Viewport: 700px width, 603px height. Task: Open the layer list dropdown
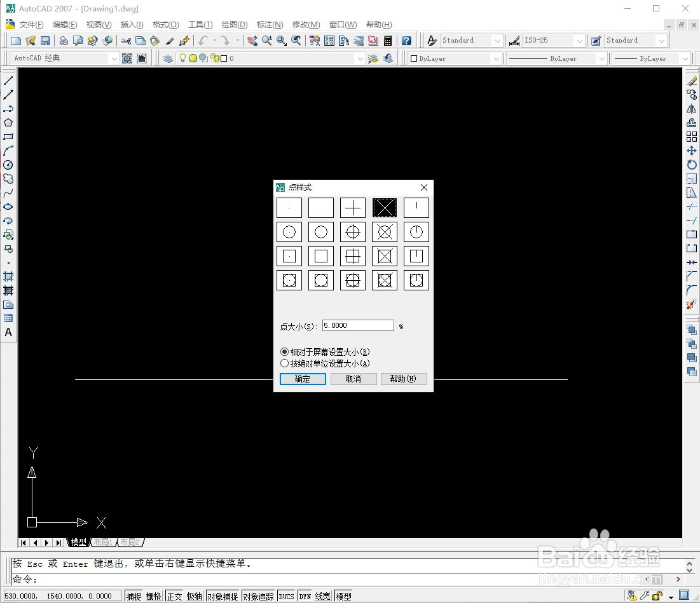click(360, 58)
